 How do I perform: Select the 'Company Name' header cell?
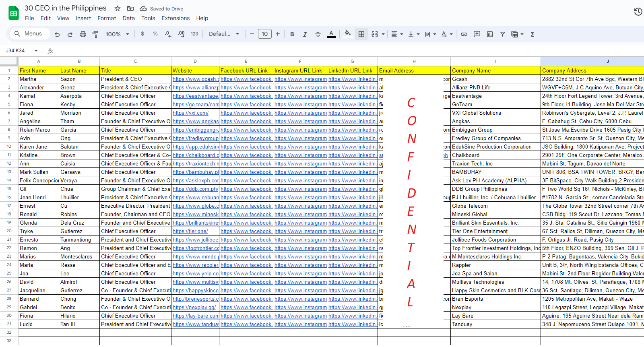(x=495, y=71)
